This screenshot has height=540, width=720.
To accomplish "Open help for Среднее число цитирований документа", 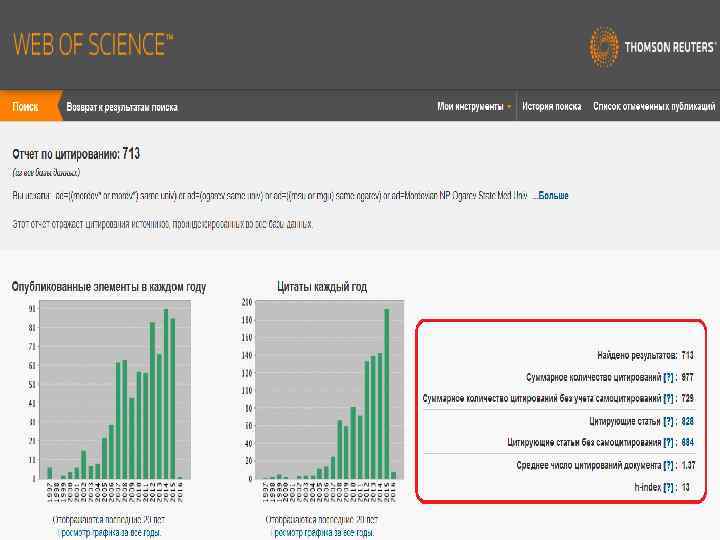I will [x=668, y=465].
